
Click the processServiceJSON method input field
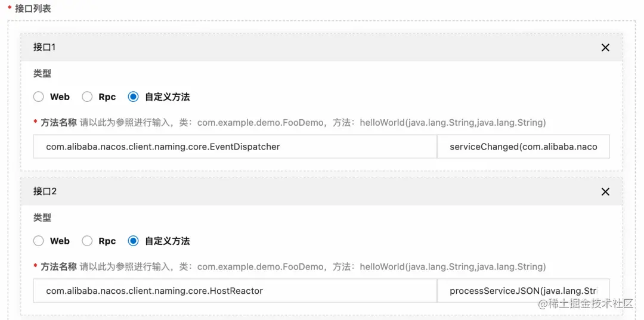pyautogui.click(x=524, y=290)
